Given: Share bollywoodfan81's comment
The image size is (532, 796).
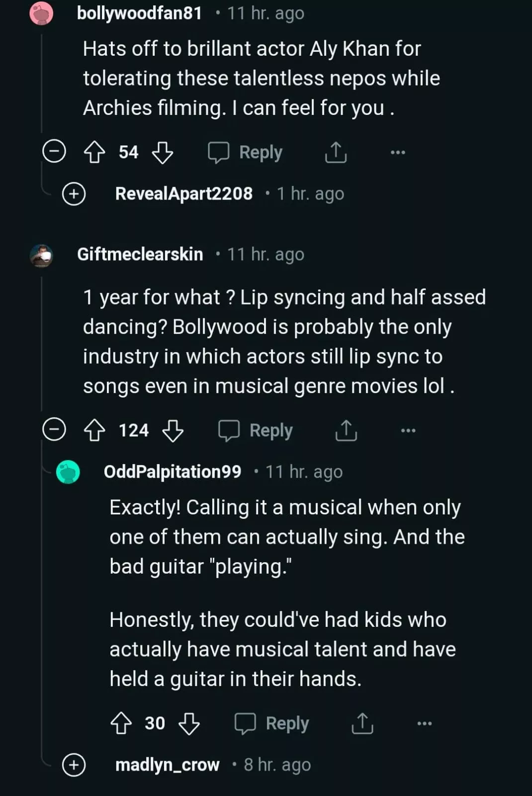Looking at the screenshot, I should pos(336,152).
